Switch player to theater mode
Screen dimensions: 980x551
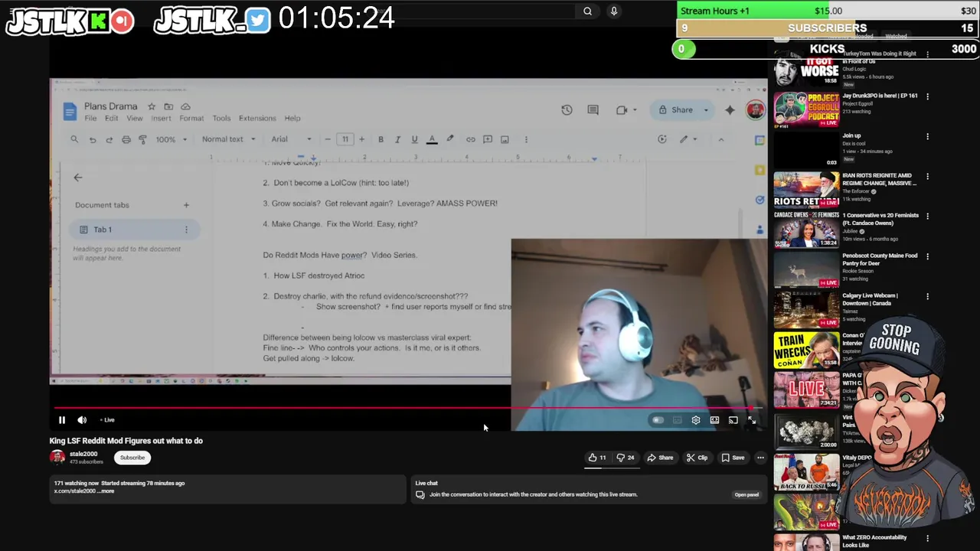(x=714, y=420)
